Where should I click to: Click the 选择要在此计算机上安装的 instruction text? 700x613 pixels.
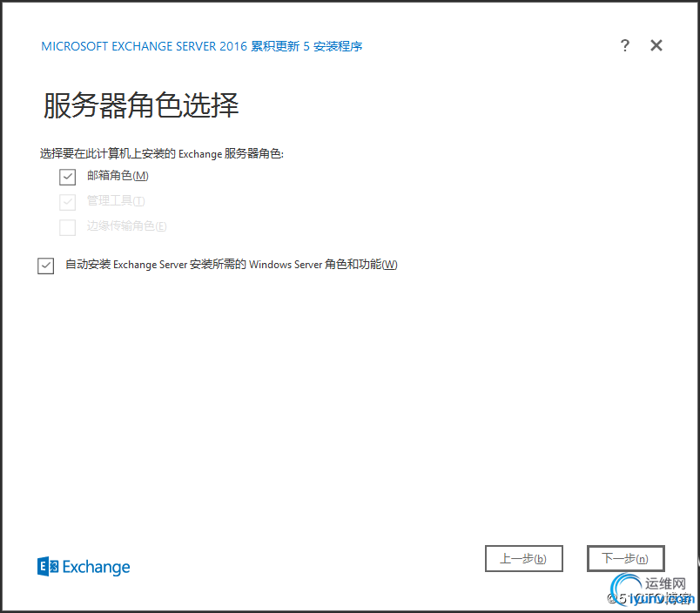(x=162, y=153)
